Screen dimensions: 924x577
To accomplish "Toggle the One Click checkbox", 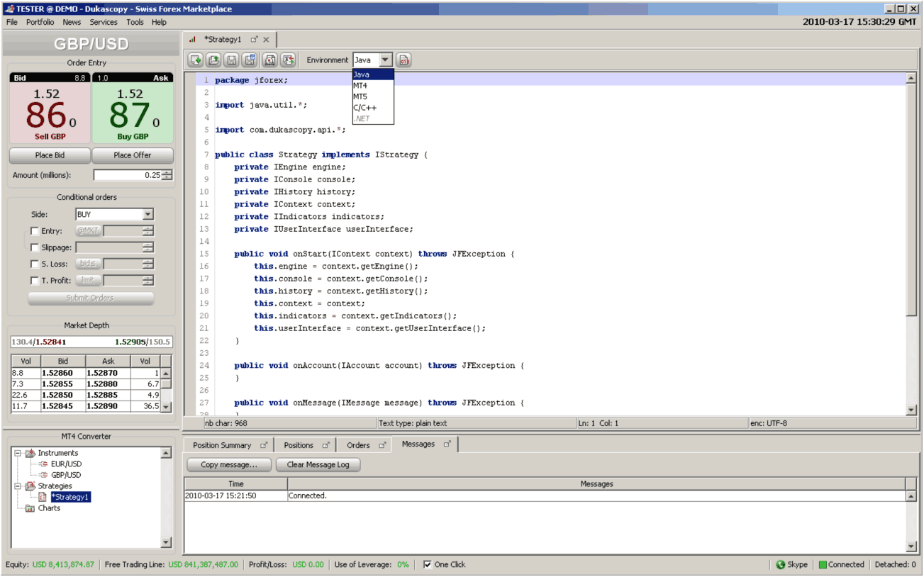I will [x=428, y=565].
